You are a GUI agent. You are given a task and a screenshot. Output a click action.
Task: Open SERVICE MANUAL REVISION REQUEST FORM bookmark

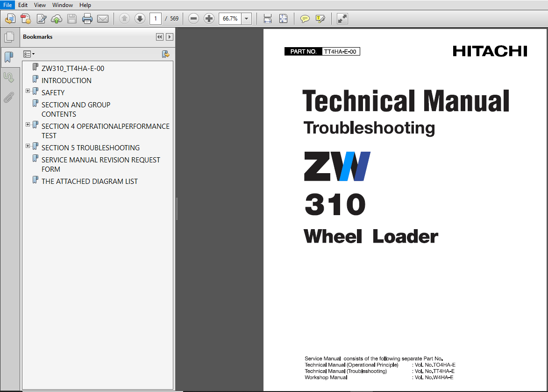(100, 164)
